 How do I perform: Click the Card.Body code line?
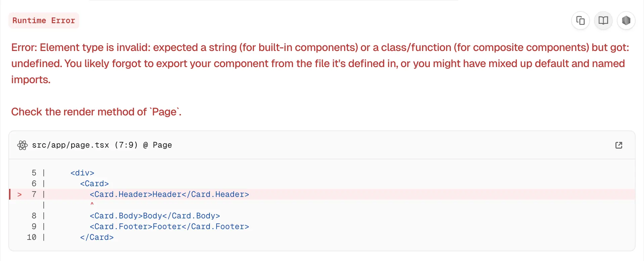point(155,216)
